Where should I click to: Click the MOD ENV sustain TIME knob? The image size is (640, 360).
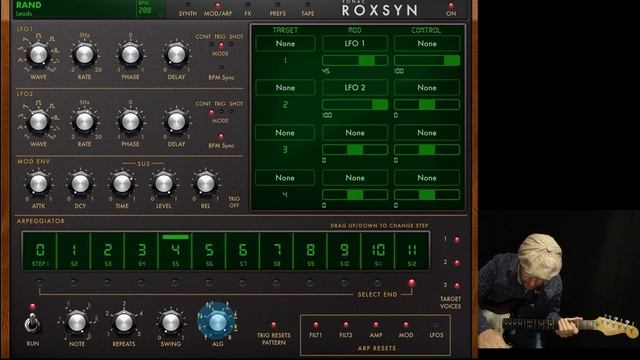[x=122, y=184]
